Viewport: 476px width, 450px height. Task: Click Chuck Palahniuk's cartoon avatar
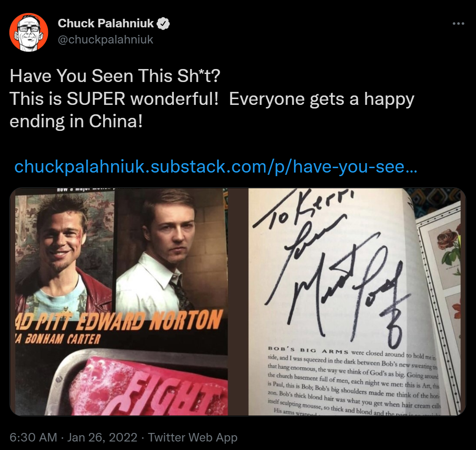click(x=29, y=32)
